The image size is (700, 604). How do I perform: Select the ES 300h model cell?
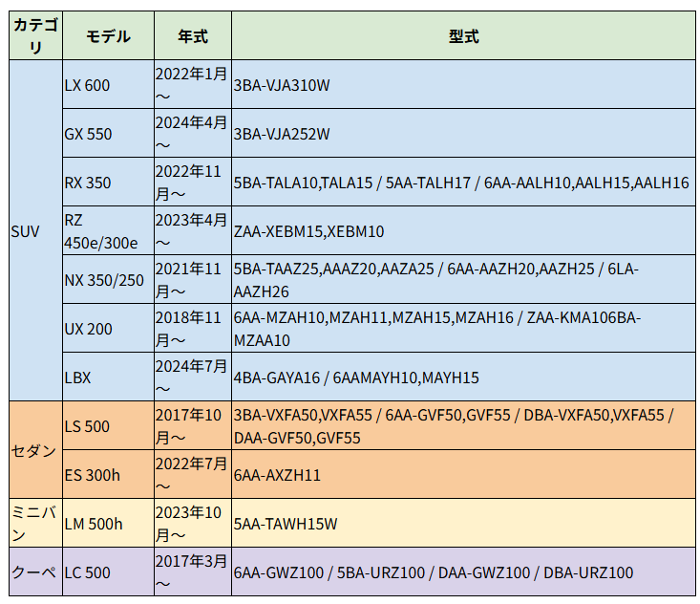[109, 474]
